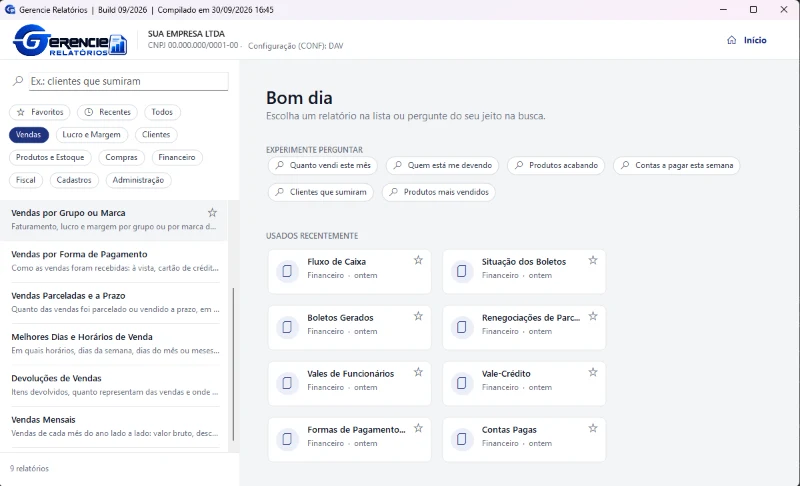Select the Vendas category chip

pyautogui.click(x=29, y=135)
